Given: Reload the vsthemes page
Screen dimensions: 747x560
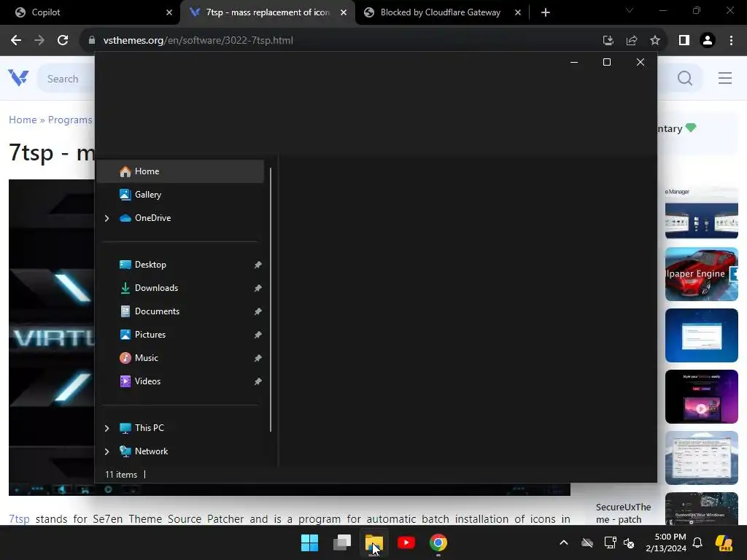Looking at the screenshot, I should pos(63,41).
